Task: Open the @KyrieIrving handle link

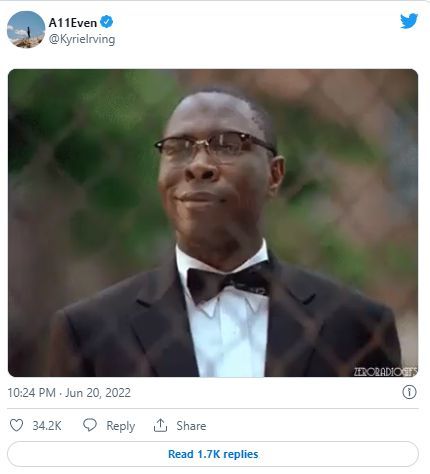Action: (x=82, y=39)
